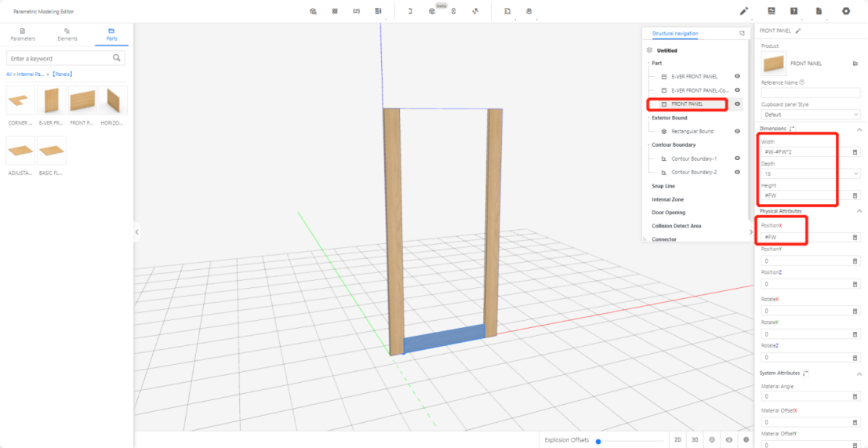Screen dimensions: 868x448
Task: Switch to 2D view button
Action: coord(677,440)
